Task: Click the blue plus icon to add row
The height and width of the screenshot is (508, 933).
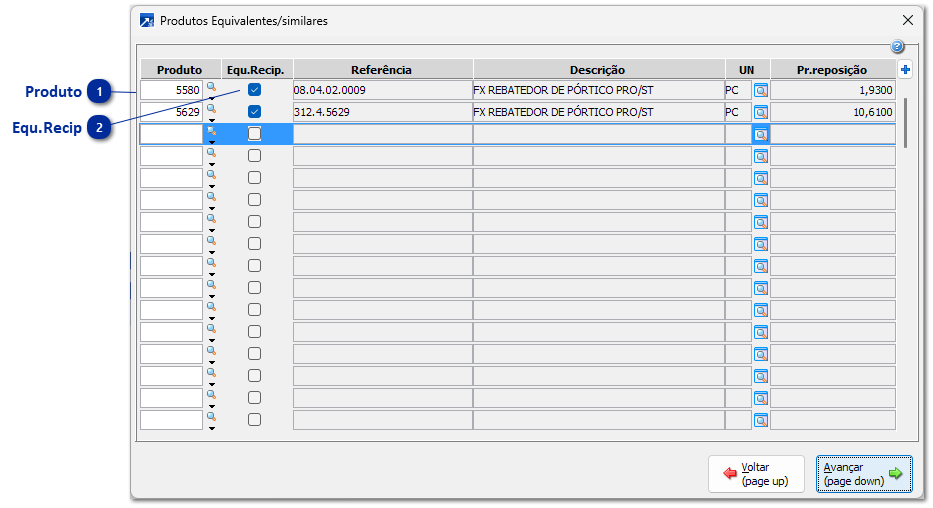Action: click(905, 70)
